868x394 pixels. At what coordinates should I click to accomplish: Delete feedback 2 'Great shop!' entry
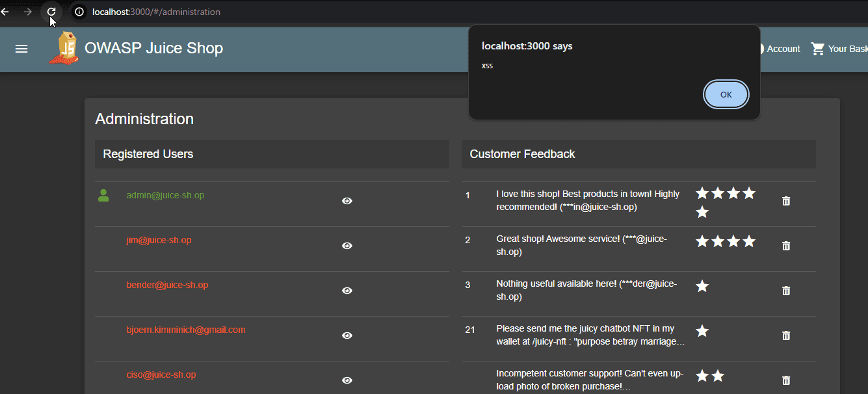pyautogui.click(x=785, y=246)
